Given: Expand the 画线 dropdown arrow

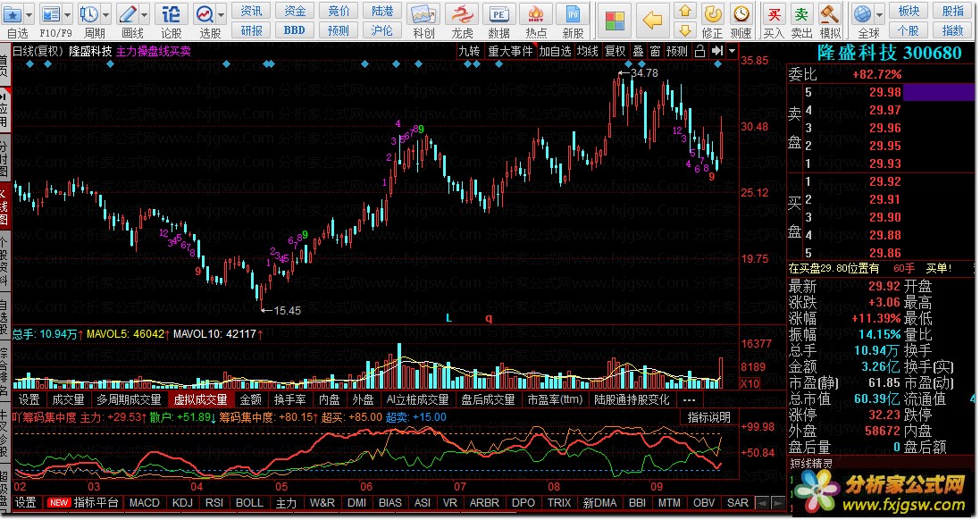Looking at the screenshot, I should (x=144, y=13).
